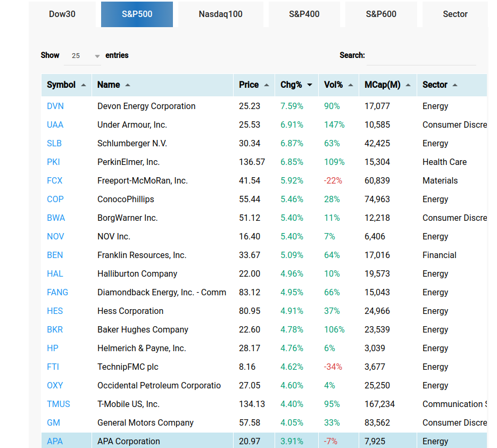Open the FTI ticker link
Screen dimensions: 497x448
[x=53, y=367]
